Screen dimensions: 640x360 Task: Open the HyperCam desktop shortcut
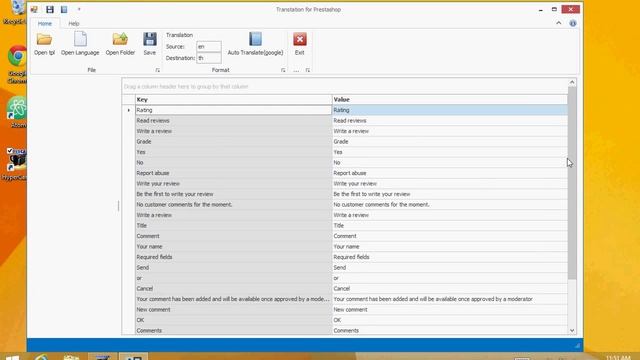click(x=16, y=164)
